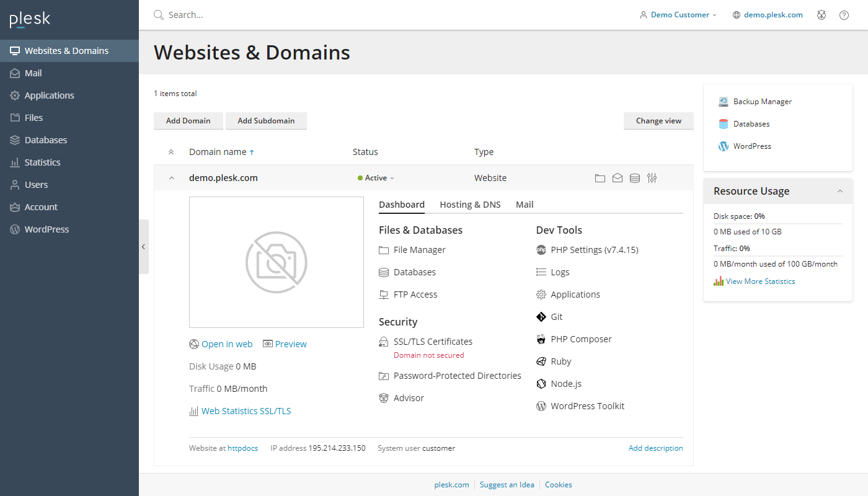Click the WordPress icon in the right panel

[724, 146]
